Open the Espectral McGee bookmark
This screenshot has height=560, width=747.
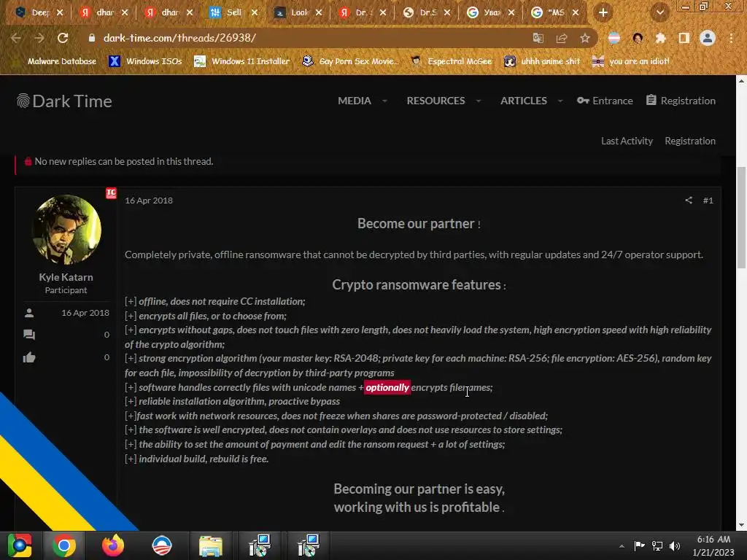[451, 61]
